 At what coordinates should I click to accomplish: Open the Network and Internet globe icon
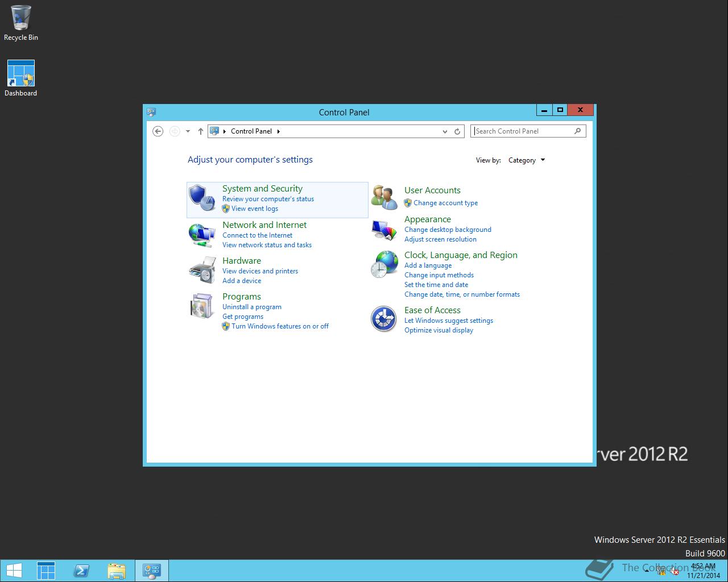tap(202, 235)
